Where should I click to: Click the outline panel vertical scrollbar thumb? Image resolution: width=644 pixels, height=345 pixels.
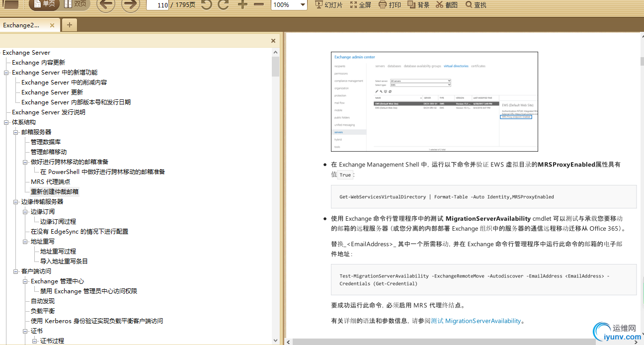coord(276,67)
